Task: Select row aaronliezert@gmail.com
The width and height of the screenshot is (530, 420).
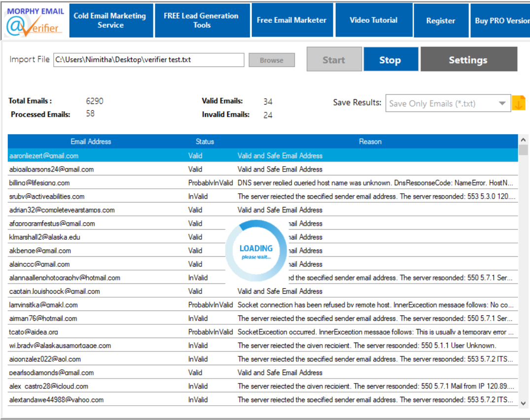Action: click(x=263, y=155)
